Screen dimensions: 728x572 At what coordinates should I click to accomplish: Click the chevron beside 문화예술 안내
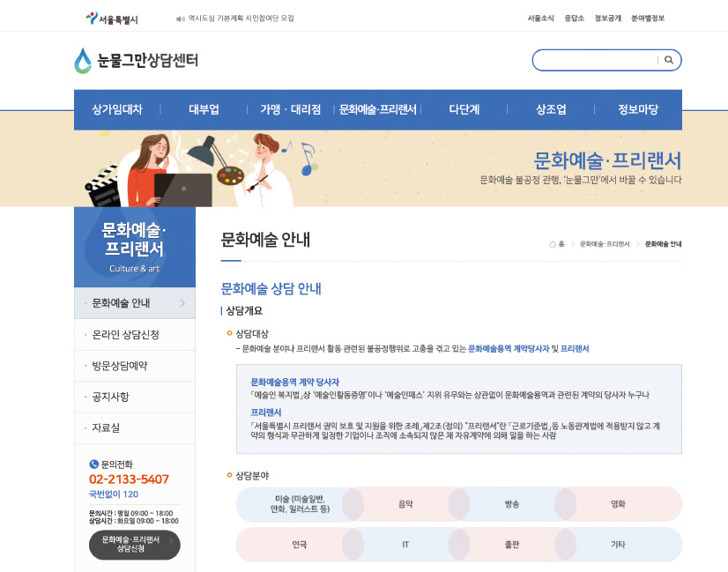point(182,303)
